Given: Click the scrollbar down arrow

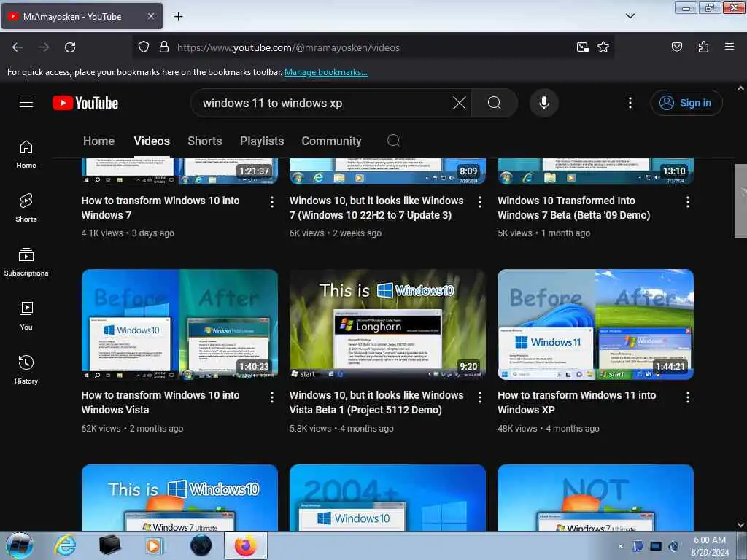Looking at the screenshot, I should point(740,525).
